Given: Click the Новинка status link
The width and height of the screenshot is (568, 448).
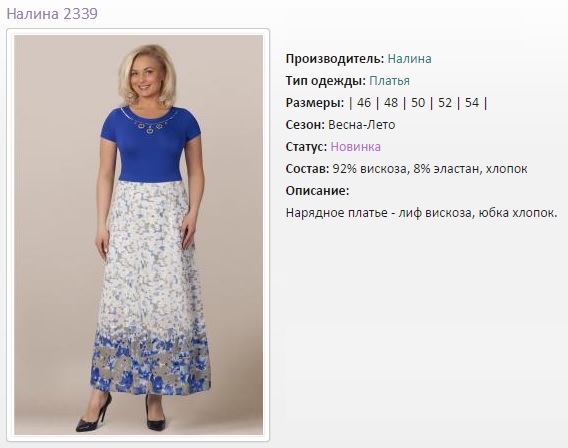Looking at the screenshot, I should [355, 147].
